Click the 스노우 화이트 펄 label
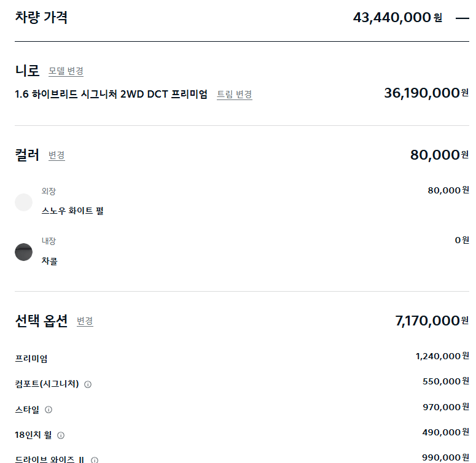The height and width of the screenshot is (463, 476). coord(72,211)
